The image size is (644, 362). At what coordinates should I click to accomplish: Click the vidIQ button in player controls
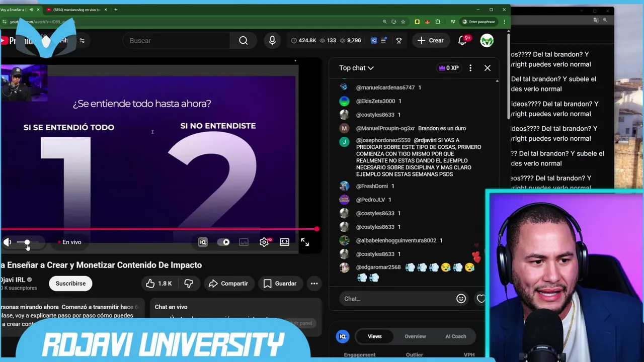[203, 242]
